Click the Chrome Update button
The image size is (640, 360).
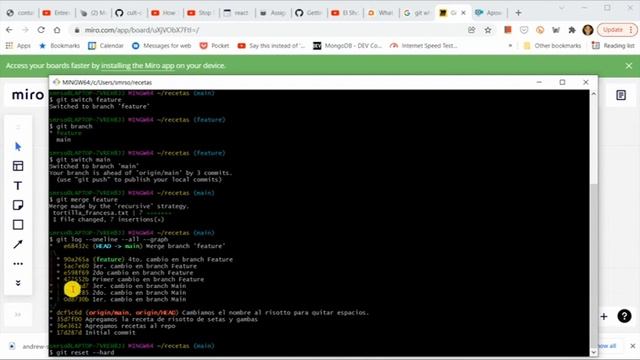tap(617, 30)
